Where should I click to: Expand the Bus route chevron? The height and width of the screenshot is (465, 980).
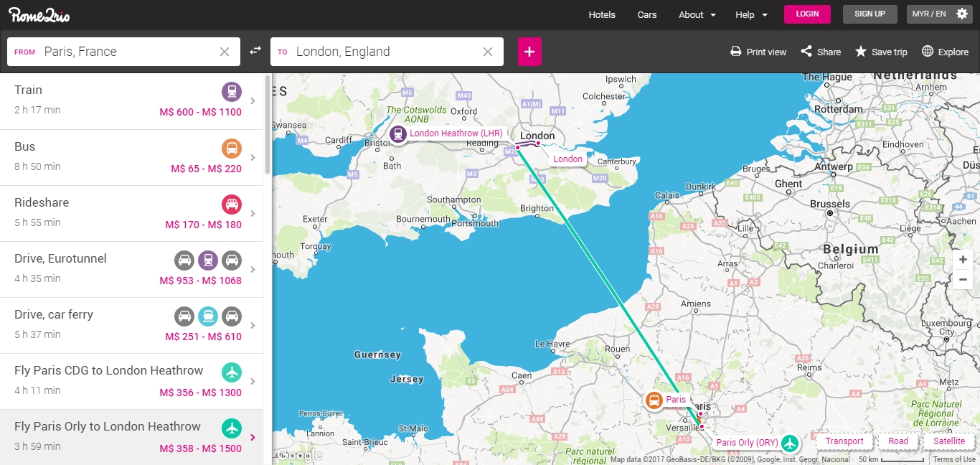click(253, 157)
